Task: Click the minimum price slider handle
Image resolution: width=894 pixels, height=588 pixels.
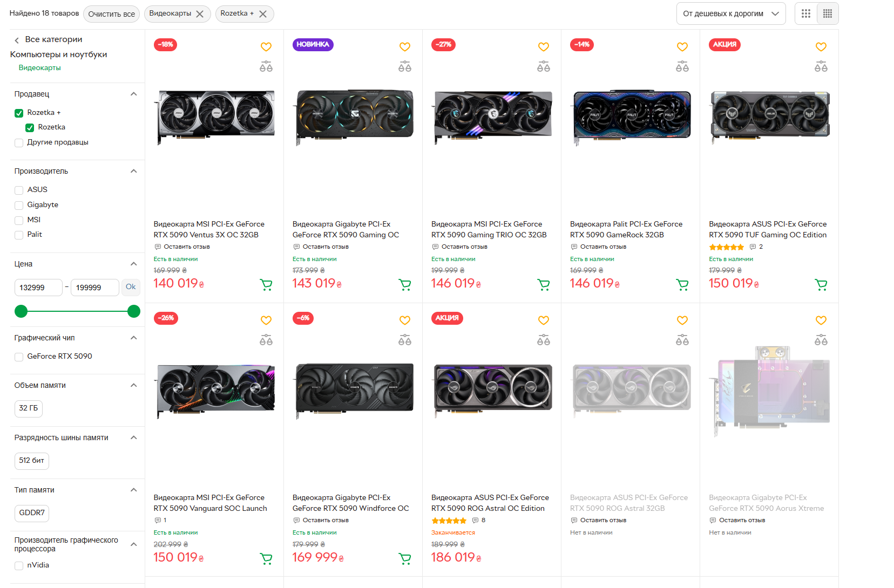Action: point(21,311)
